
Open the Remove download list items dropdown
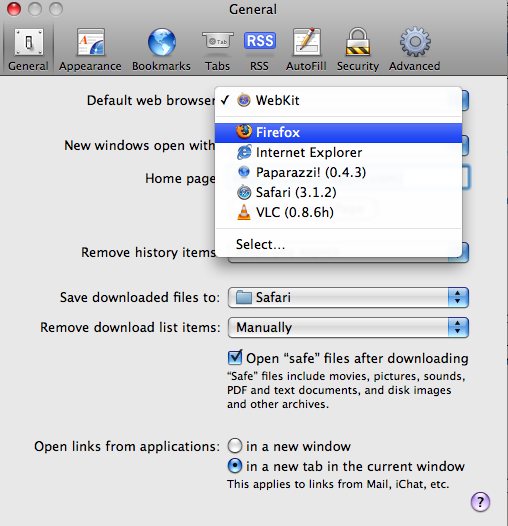[348, 327]
